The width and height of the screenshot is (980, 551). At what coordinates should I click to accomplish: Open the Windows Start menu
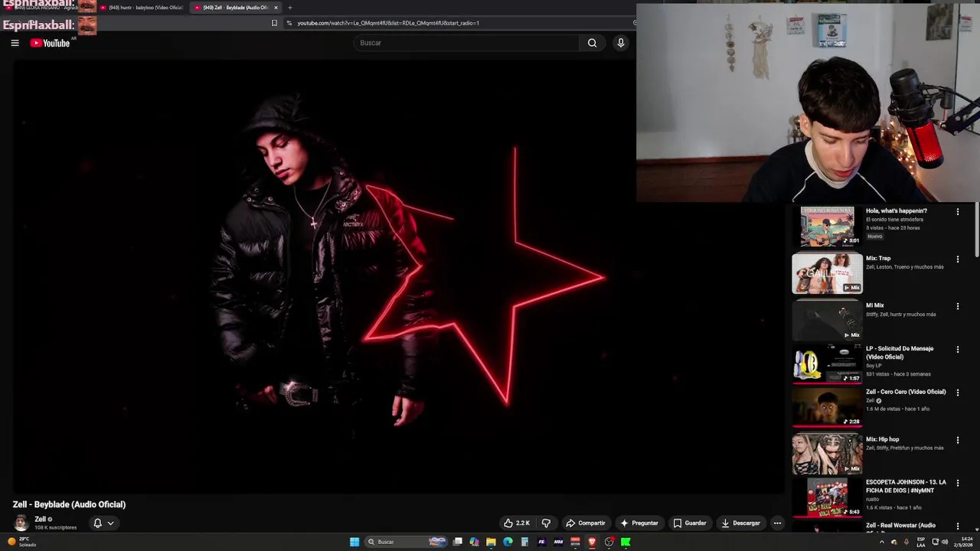(354, 542)
